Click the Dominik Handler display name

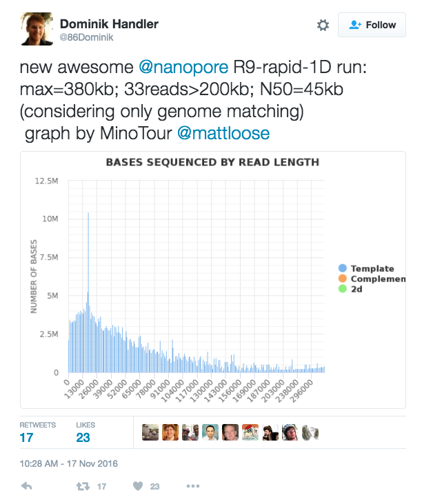tap(109, 24)
